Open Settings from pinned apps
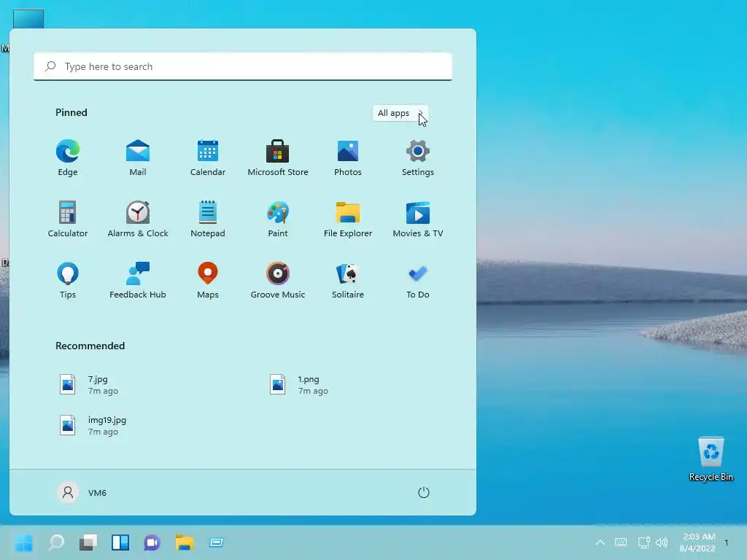This screenshot has height=560, width=747. tap(418, 158)
